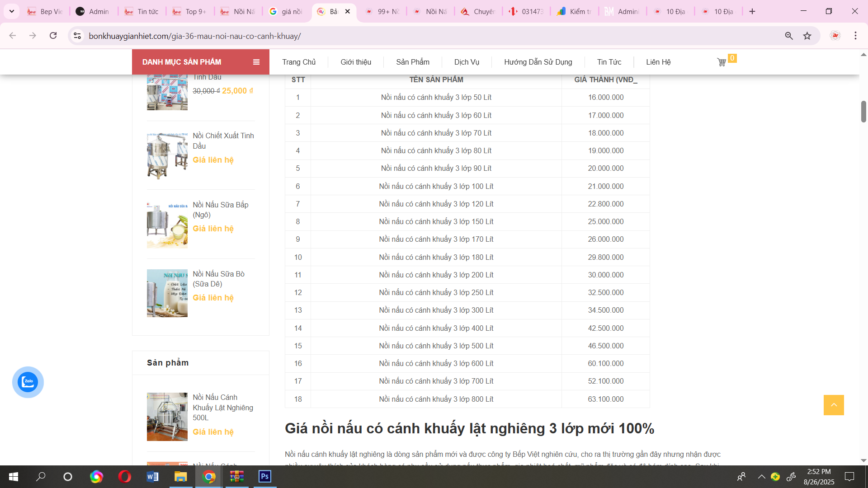Click the browser zoom magnifier icon
The image size is (868, 488).
(x=789, y=36)
